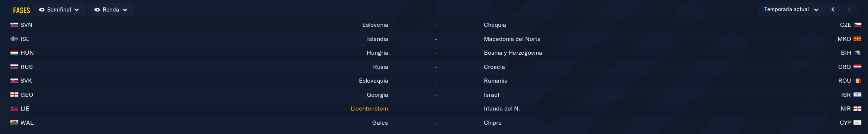Click the Georgia flag icon next to GEO
The image size is (868, 134).
click(14, 95)
